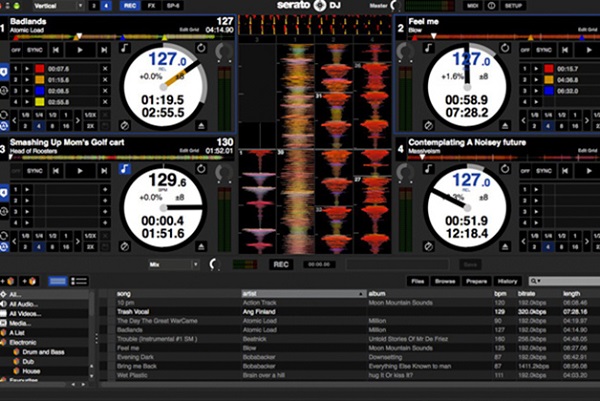Viewport: 600px width, 401px height.
Task: Skip to previous track on deck 1
Action: (56, 50)
